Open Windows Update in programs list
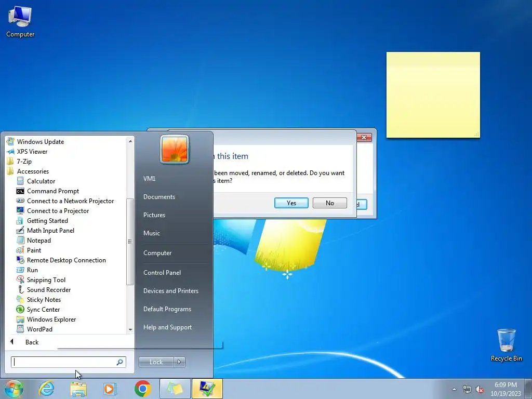Image resolution: width=532 pixels, height=399 pixels. [41, 141]
